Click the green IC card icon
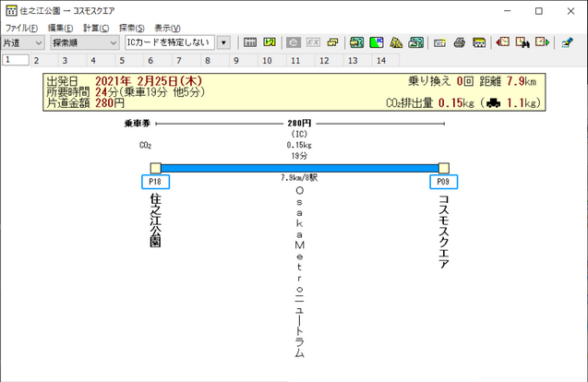Image resolution: width=588 pixels, height=382 pixels. (377, 42)
